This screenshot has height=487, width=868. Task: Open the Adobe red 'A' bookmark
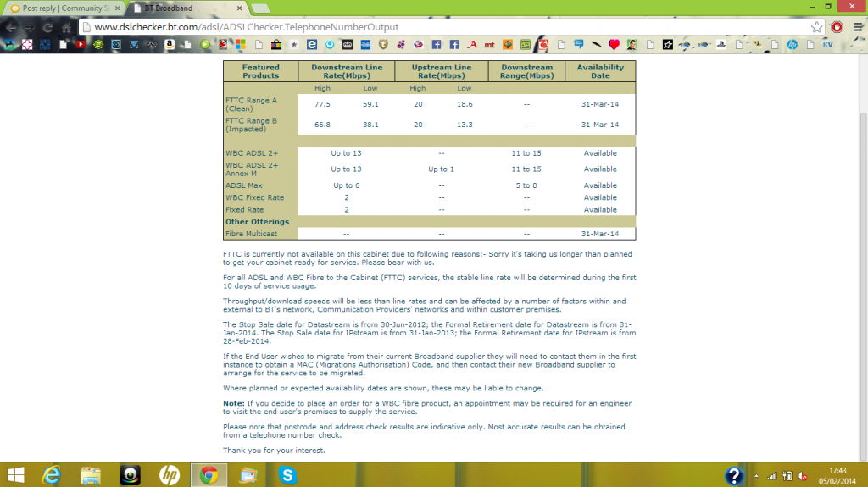coord(471,44)
